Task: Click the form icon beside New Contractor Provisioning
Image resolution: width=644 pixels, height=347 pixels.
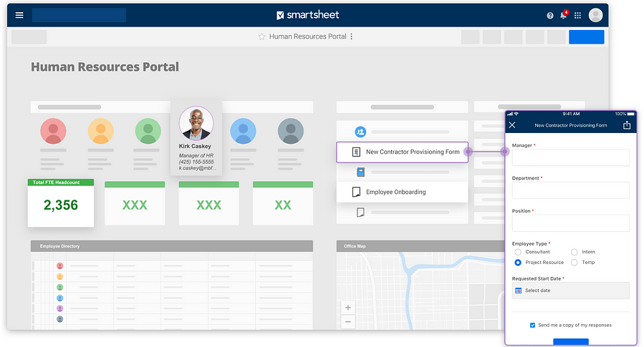Action: click(x=356, y=152)
